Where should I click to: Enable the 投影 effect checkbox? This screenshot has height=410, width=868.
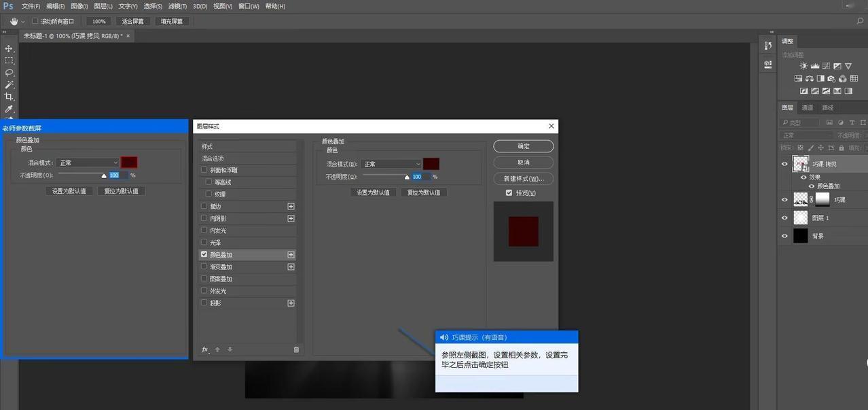204,303
